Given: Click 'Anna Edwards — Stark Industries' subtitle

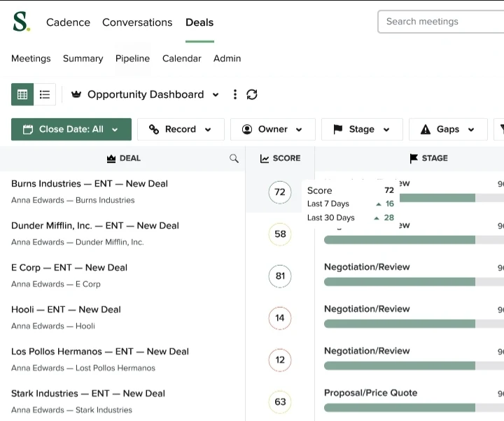Looking at the screenshot, I should click(71, 410).
